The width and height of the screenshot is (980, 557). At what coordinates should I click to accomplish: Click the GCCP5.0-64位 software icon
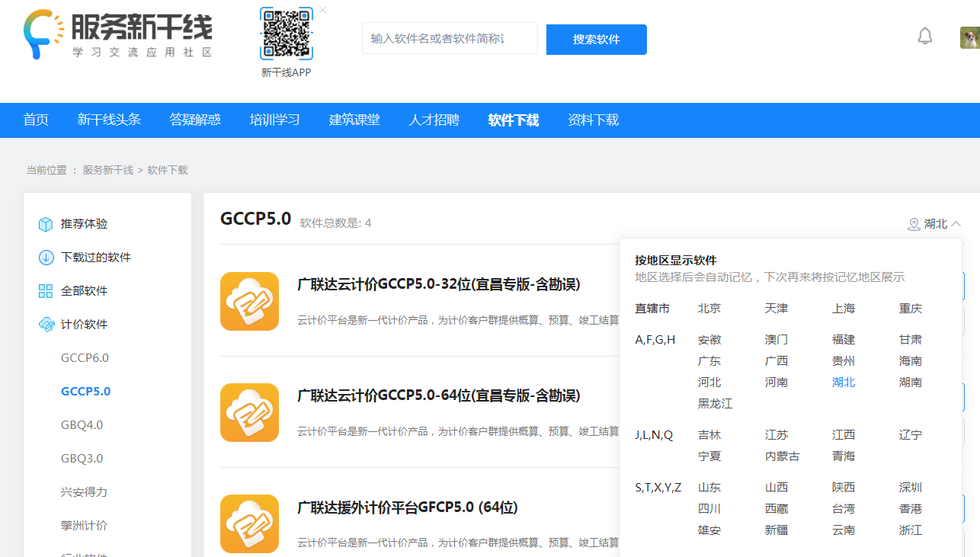click(249, 412)
